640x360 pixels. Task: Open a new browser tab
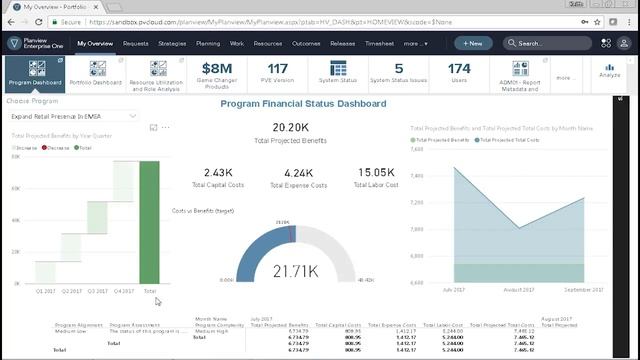115,7
